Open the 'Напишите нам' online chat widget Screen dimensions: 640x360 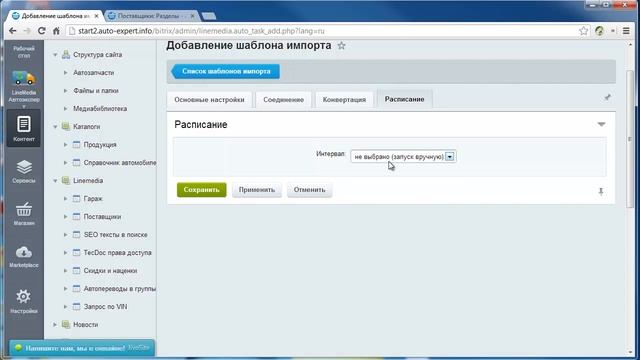click(82, 348)
